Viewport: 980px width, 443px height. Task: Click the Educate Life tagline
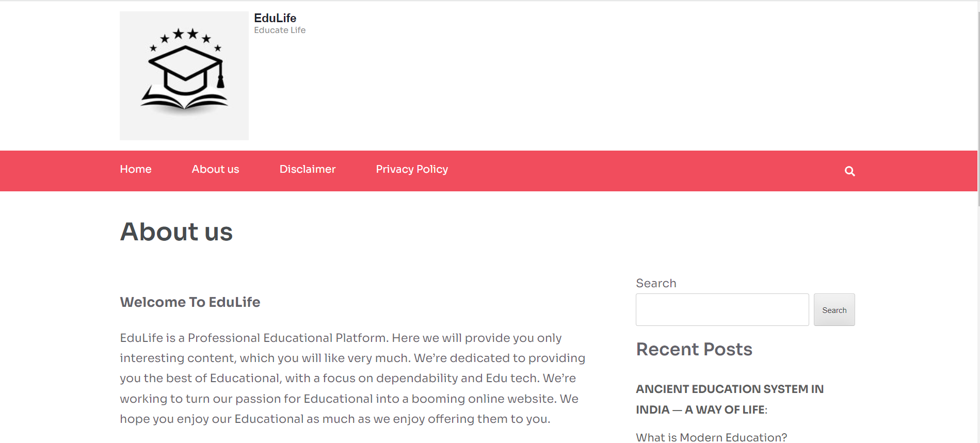point(279,30)
